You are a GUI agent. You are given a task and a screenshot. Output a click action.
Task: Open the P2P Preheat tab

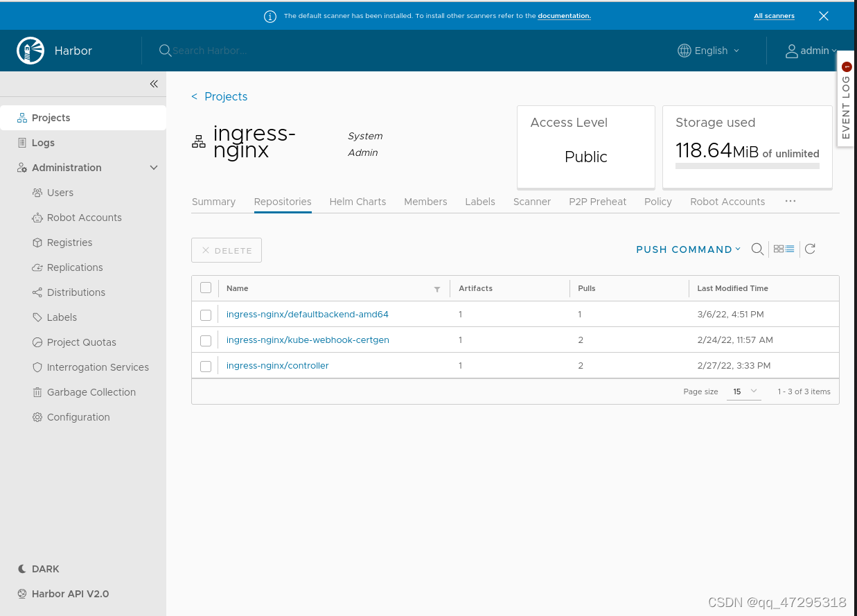tap(598, 202)
